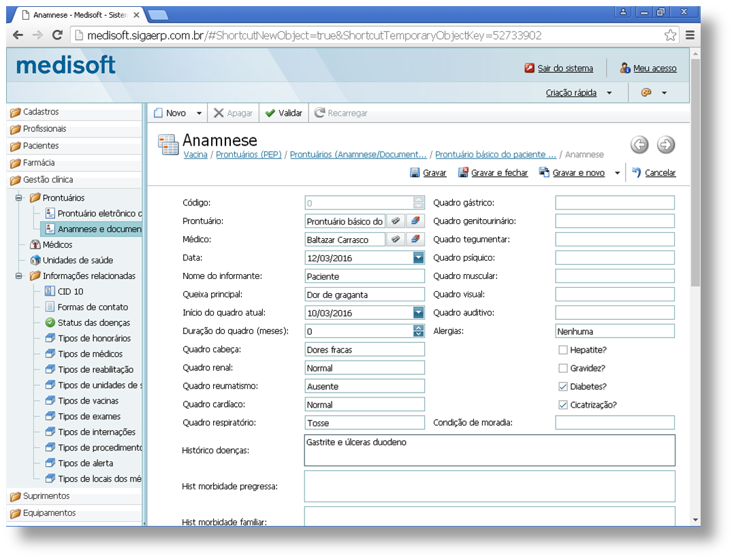Toggle the Hepatite? checkbox
Screen dimensions: 734x560
563,350
